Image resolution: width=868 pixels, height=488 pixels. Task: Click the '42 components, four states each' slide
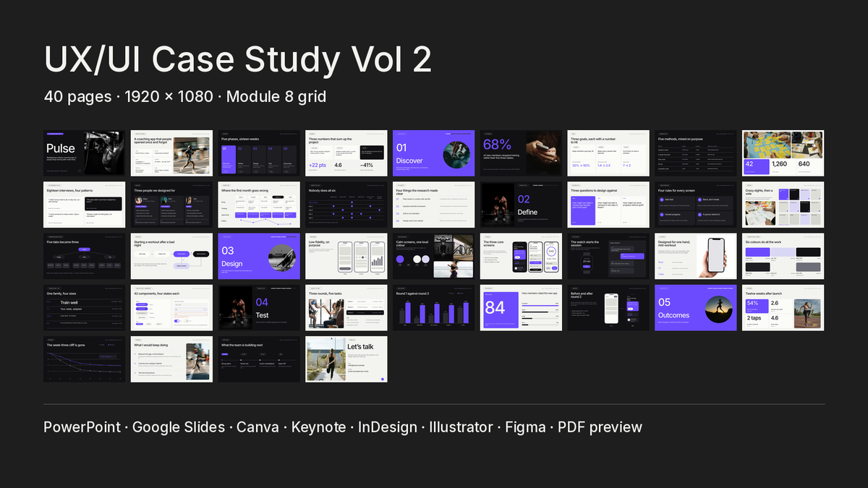[171, 307]
